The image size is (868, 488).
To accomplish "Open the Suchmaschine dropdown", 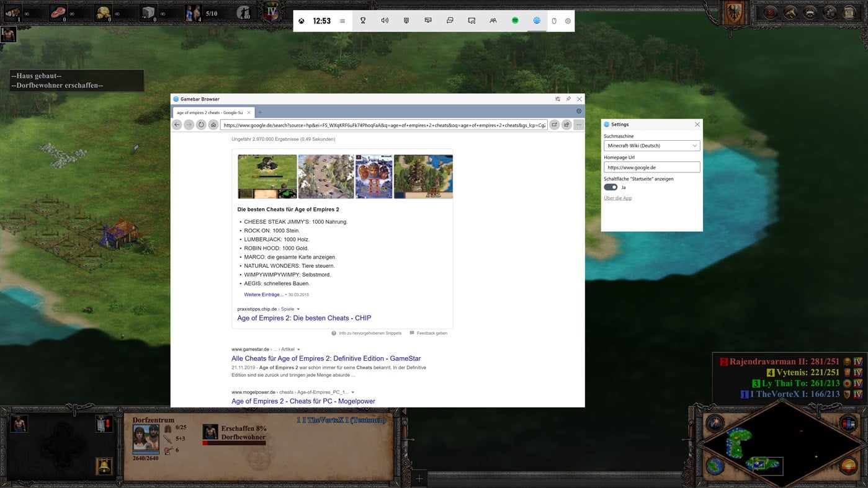I will 651,146.
